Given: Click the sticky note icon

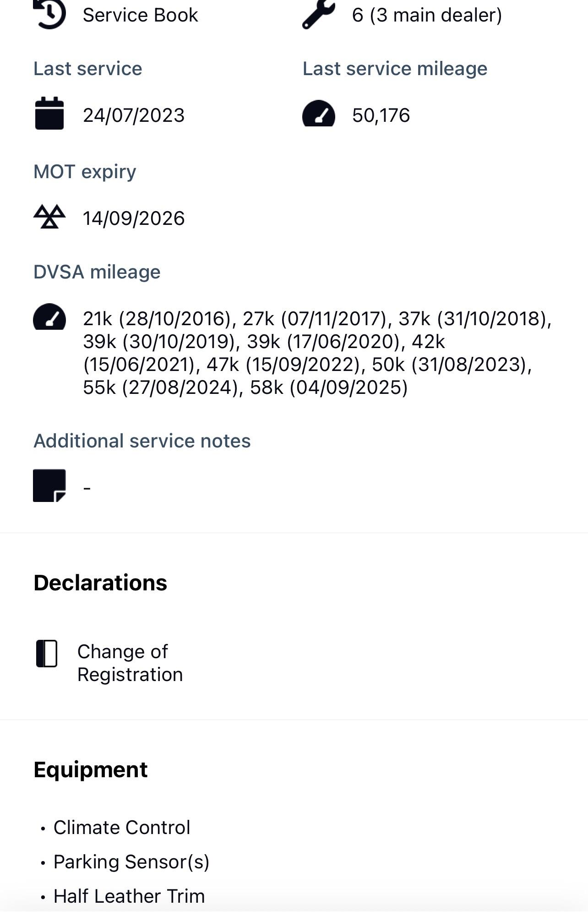Looking at the screenshot, I should 49,485.
